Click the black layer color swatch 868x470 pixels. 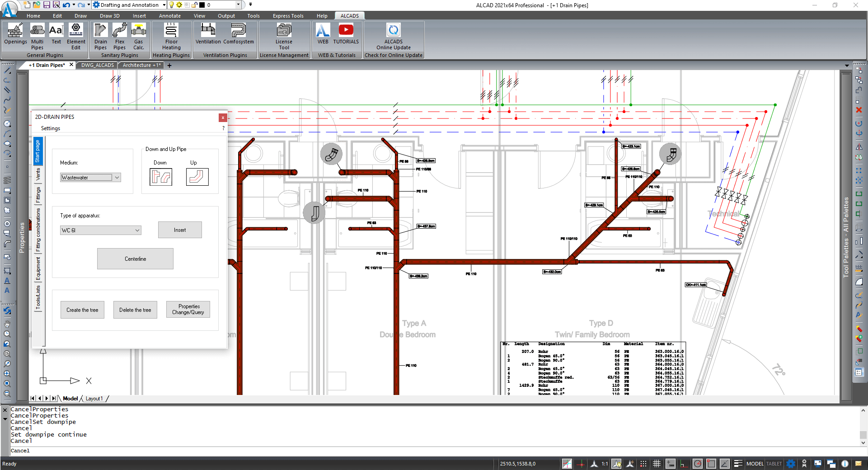coord(202,5)
